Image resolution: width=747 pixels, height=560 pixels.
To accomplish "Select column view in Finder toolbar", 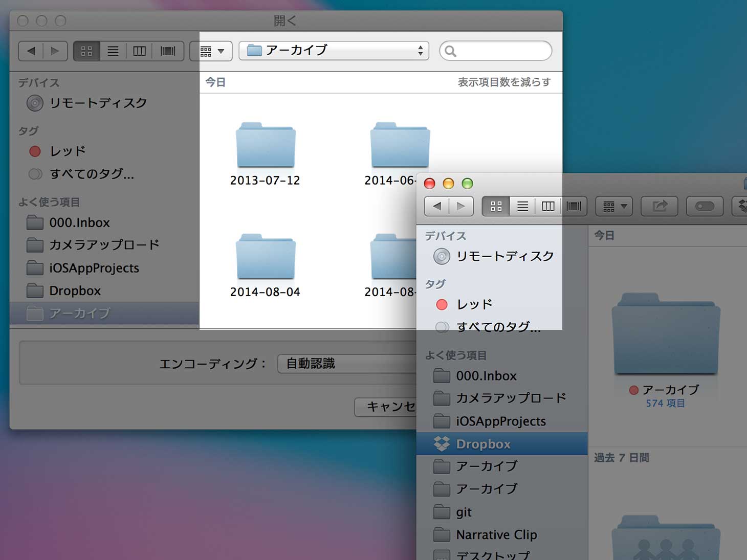I will tap(548, 206).
